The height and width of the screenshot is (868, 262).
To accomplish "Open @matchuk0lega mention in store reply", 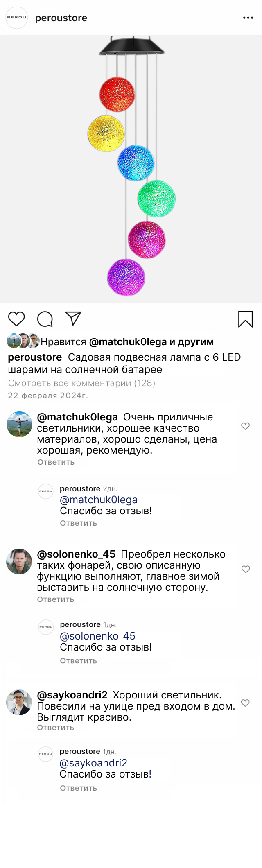I will (x=99, y=500).
